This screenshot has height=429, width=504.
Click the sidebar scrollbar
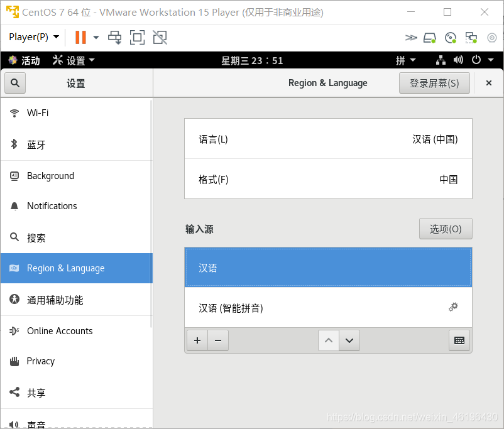pyautogui.click(x=151, y=214)
